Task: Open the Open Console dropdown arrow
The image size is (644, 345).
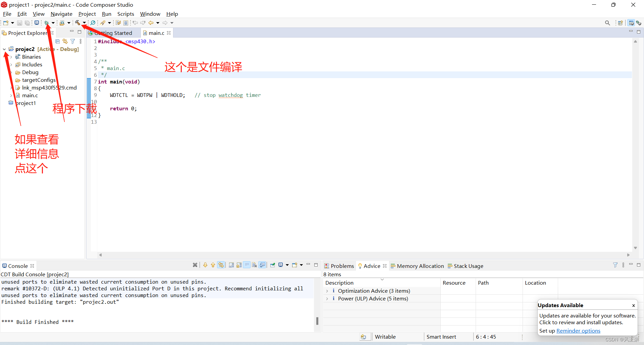Action: (301, 265)
